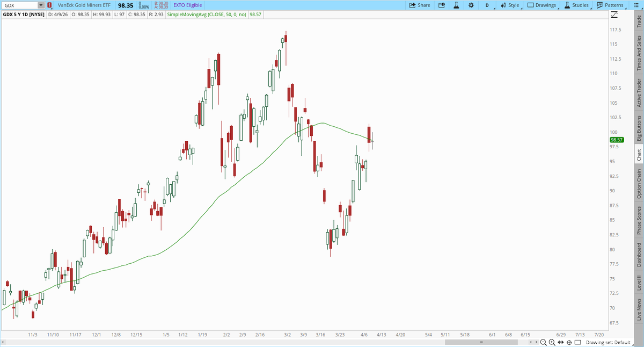The width and height of the screenshot is (644, 347).
Task: Click the zoom in magnifier icon
Action: click(x=552, y=342)
